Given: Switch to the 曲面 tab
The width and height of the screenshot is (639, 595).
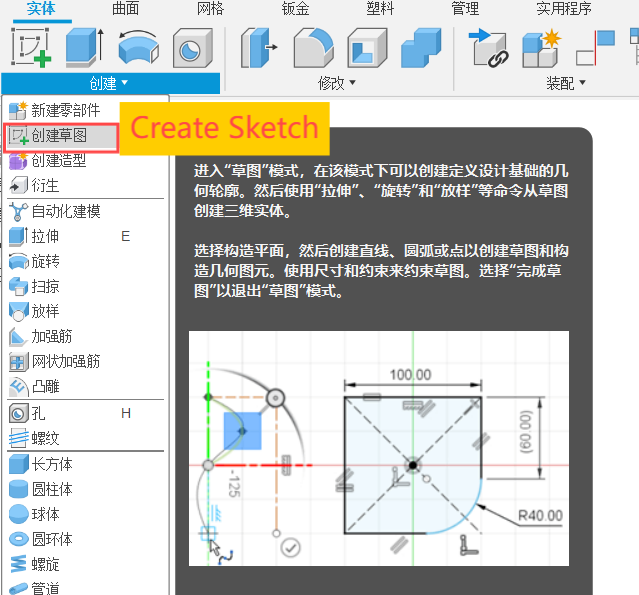Looking at the screenshot, I should coord(126,9).
